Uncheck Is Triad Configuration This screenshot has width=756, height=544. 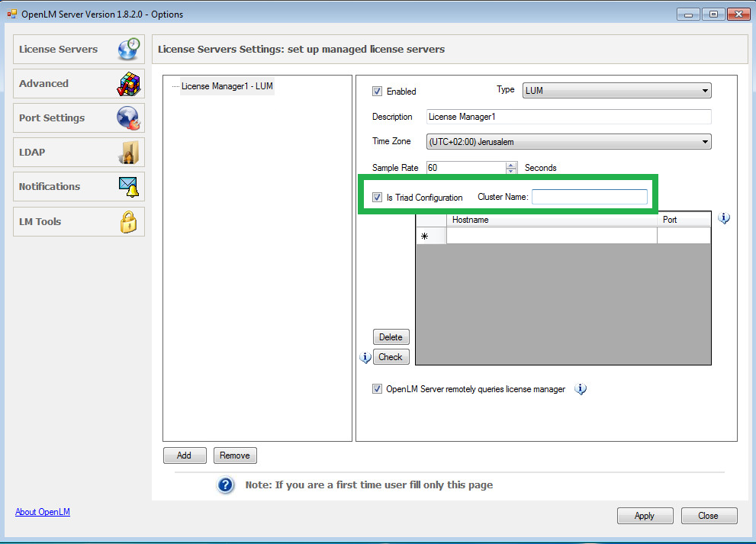tap(377, 198)
